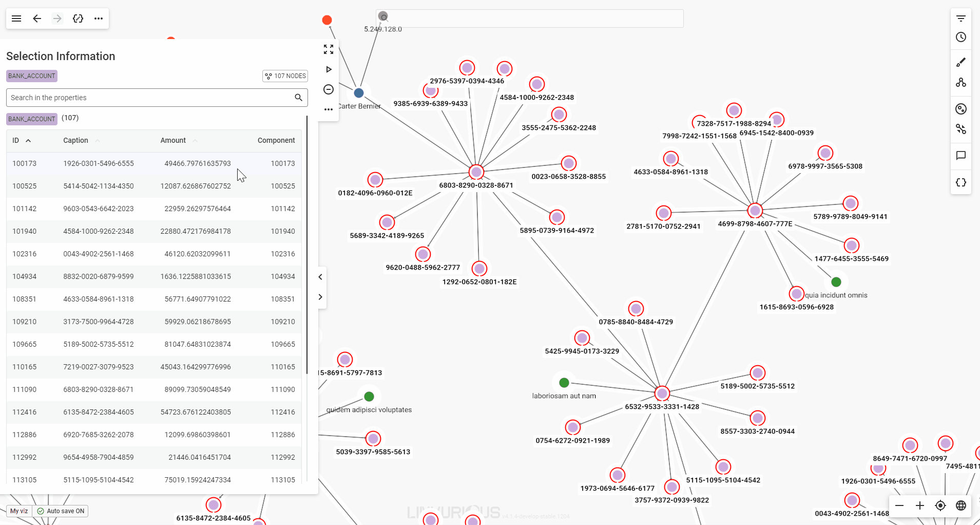The height and width of the screenshot is (525, 980).
Task: Open the design brush tool
Action: click(961, 62)
